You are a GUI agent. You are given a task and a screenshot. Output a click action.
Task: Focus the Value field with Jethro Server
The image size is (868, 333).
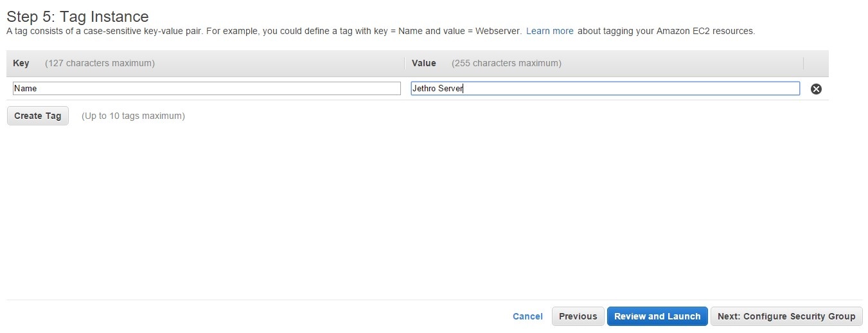[x=605, y=88]
